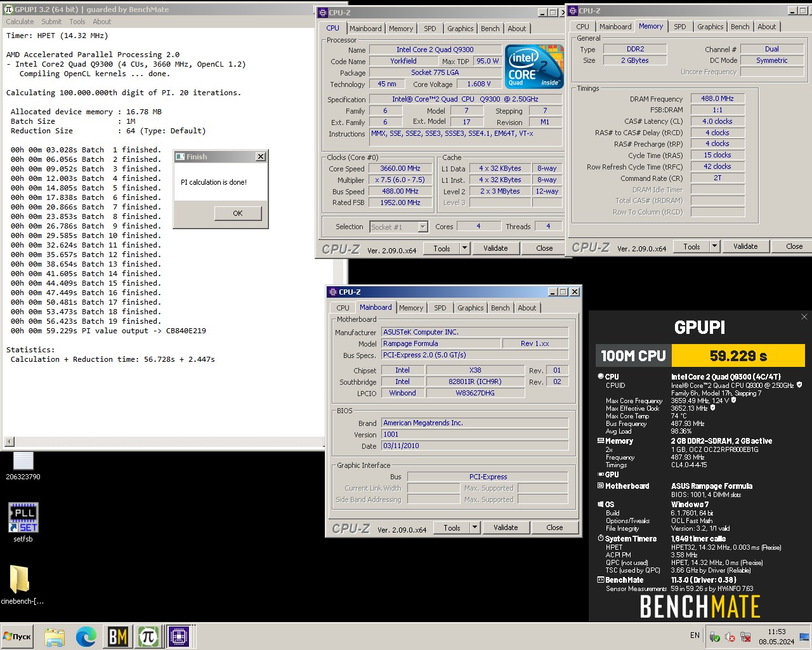Expand the Tools arrow in the CPU-Z Memory window
Image resolution: width=812 pixels, height=650 pixels.
tap(714, 246)
